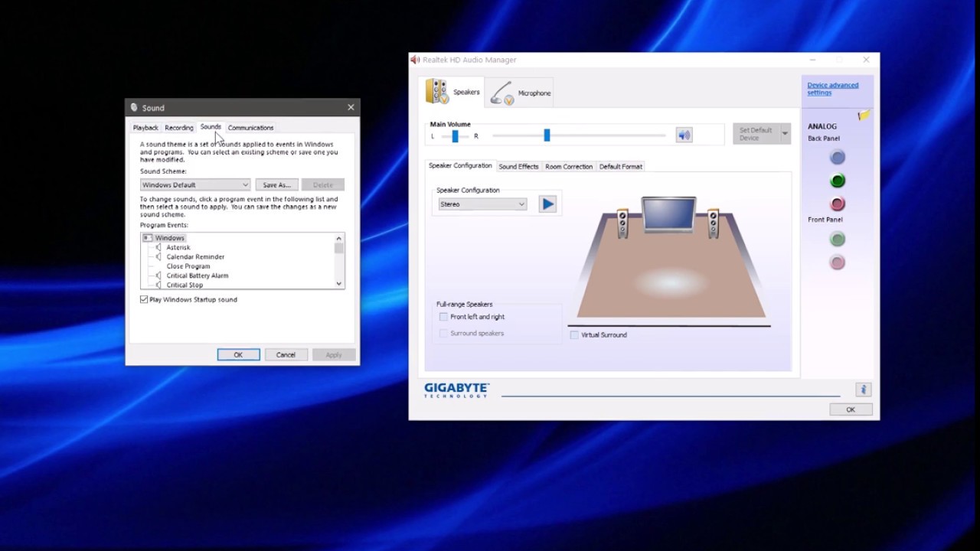The height and width of the screenshot is (551, 980).
Task: Select the Speaker Configuration tab
Action: click(460, 165)
